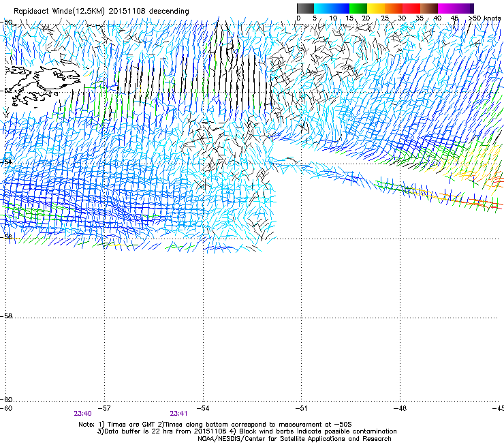The width and height of the screenshot is (504, 443).
Task: Click the 'Data buffer is 22 hrs' note line
Action: coord(247,431)
